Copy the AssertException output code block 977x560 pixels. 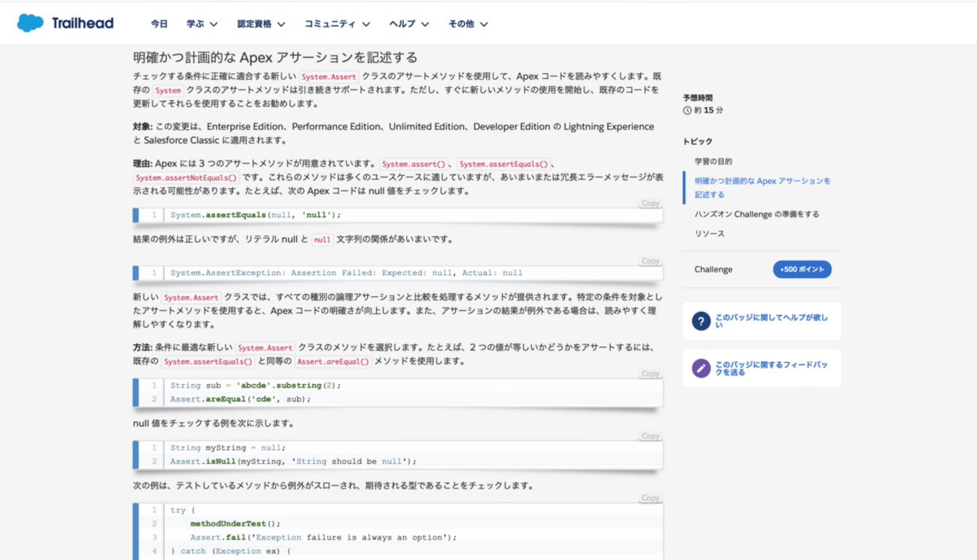click(650, 261)
